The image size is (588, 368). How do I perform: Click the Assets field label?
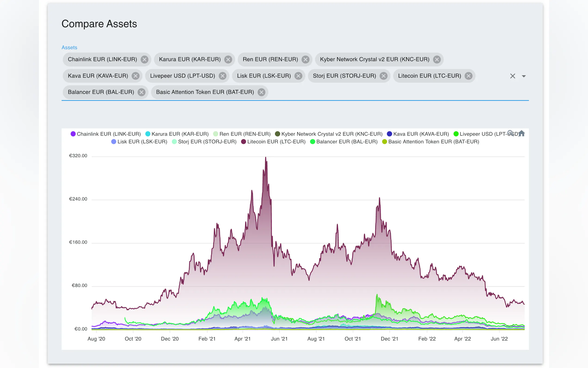click(x=69, y=48)
